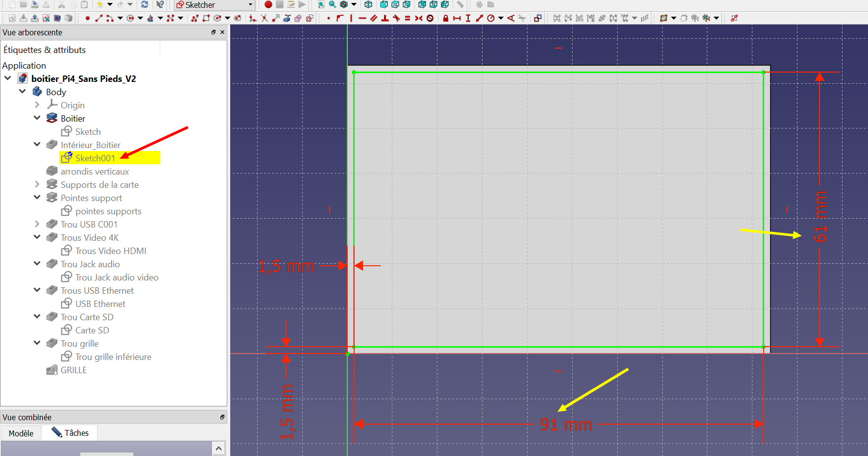Apply the Block constraint
Viewport: 868px width, 456px height.
430,18
